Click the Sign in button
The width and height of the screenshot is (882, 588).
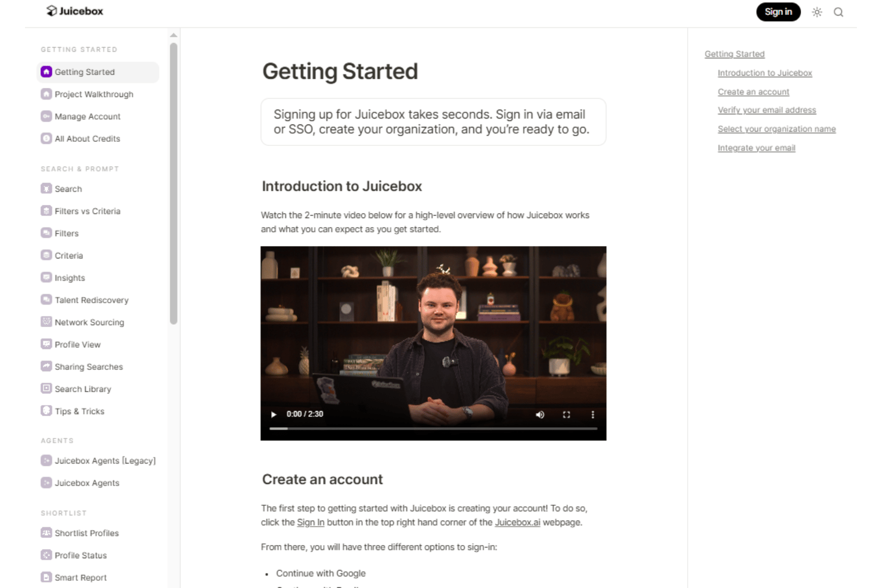coord(778,12)
